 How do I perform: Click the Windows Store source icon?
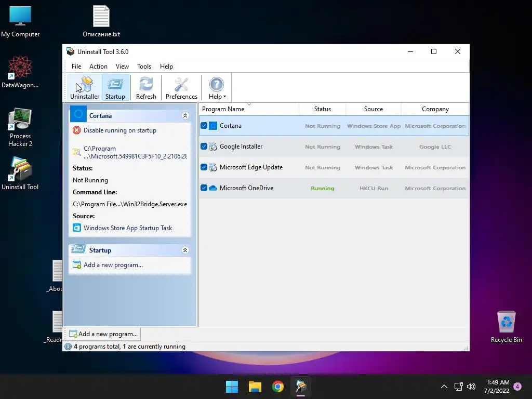[77, 228]
